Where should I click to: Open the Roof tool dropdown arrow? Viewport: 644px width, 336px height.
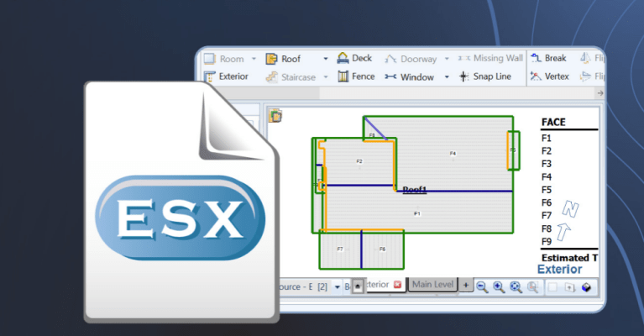(x=326, y=59)
